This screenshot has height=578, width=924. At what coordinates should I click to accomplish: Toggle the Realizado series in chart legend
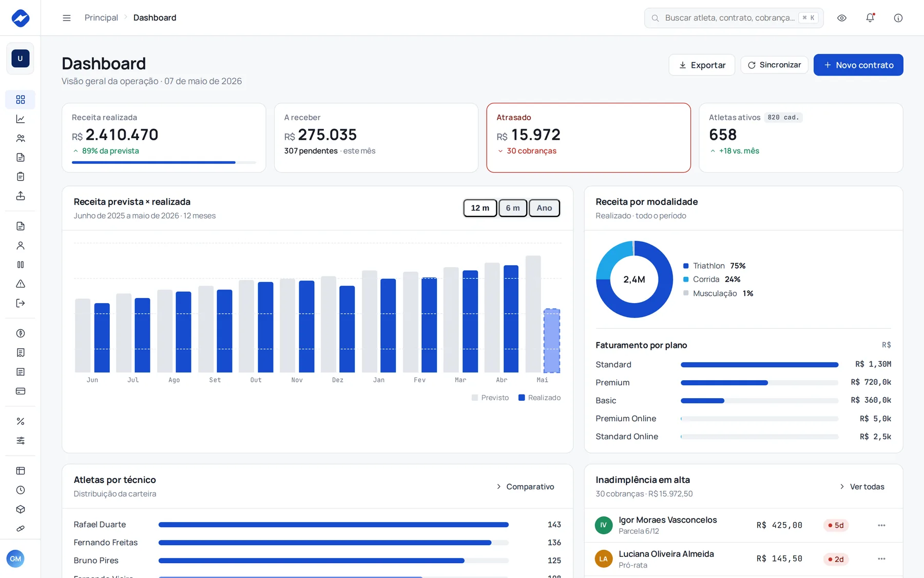point(540,398)
